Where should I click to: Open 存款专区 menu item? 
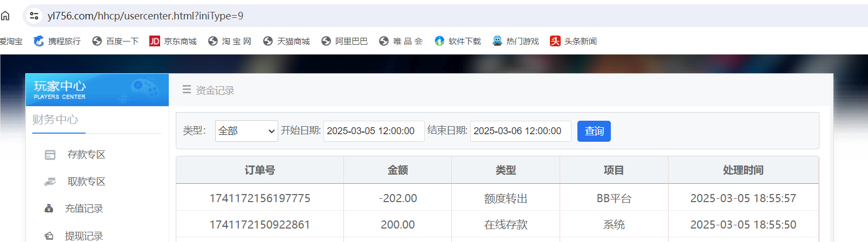tap(86, 155)
